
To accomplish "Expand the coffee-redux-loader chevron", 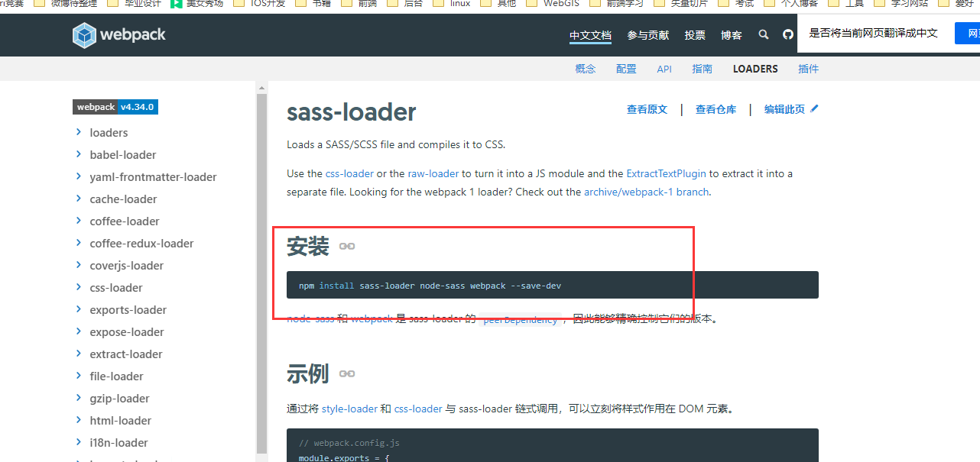I will 79,243.
